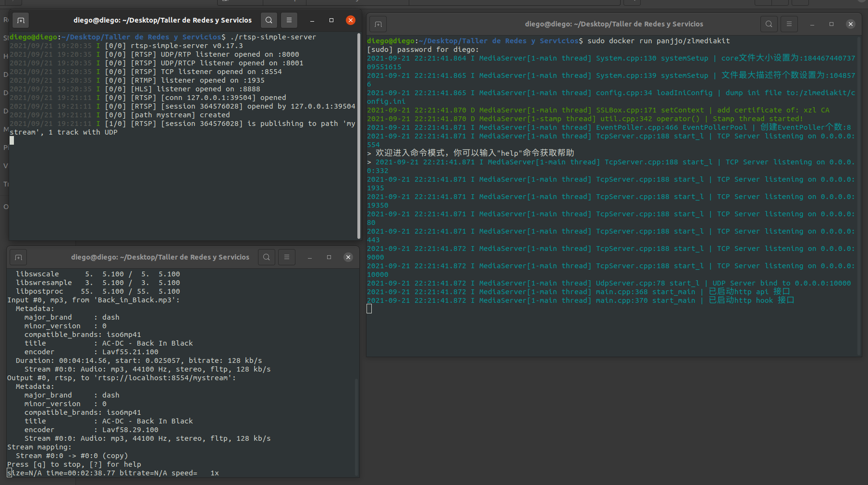
Task: Maximize the rtsp-simple-server terminal window
Action: point(331,20)
